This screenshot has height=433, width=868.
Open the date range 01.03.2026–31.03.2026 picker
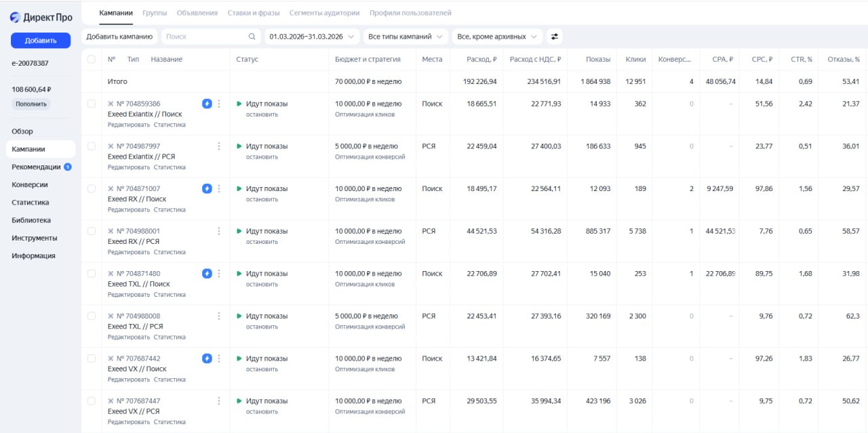(311, 37)
